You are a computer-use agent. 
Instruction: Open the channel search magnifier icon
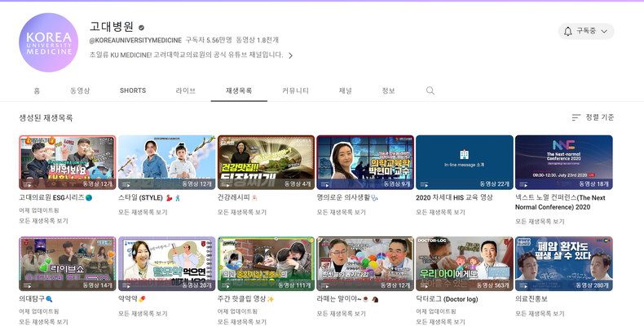(x=430, y=90)
